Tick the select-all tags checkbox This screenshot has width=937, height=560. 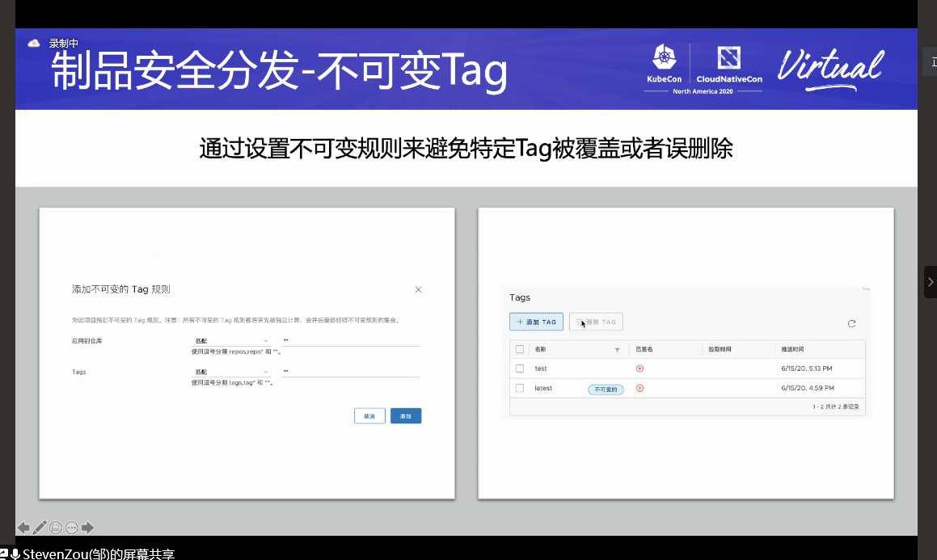(x=520, y=349)
